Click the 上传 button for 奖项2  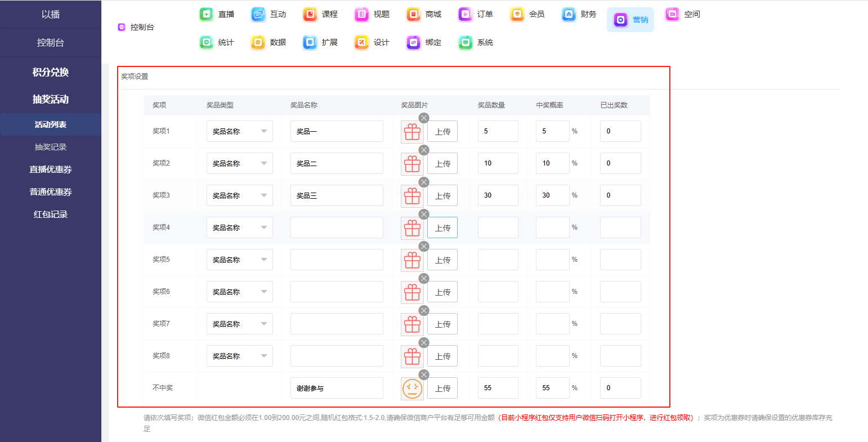[442, 164]
